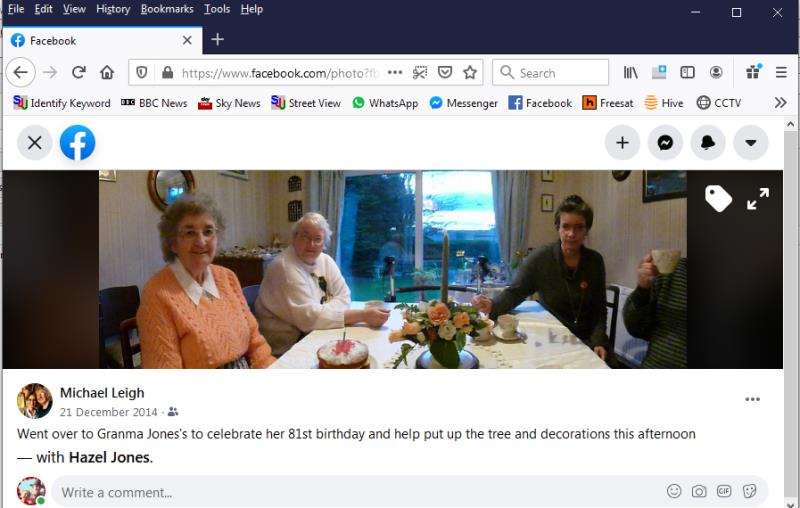
Task: Click the Facebook logo icon
Action: [77, 143]
